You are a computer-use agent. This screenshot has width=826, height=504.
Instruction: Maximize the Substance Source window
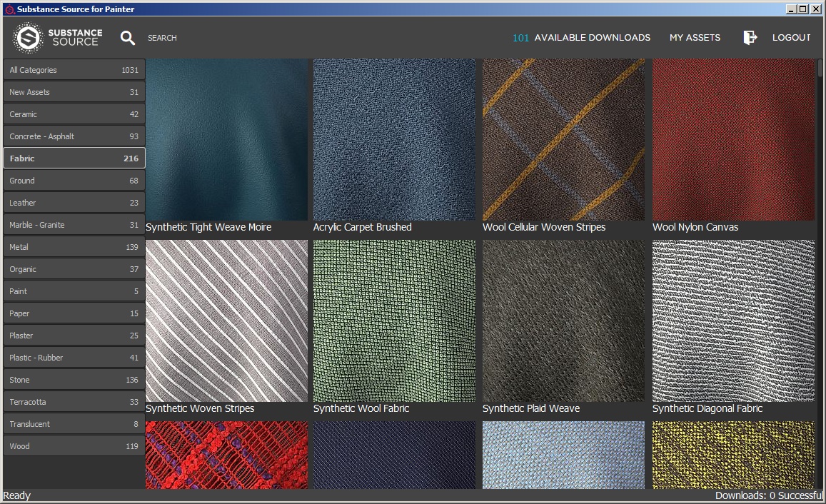pos(803,9)
